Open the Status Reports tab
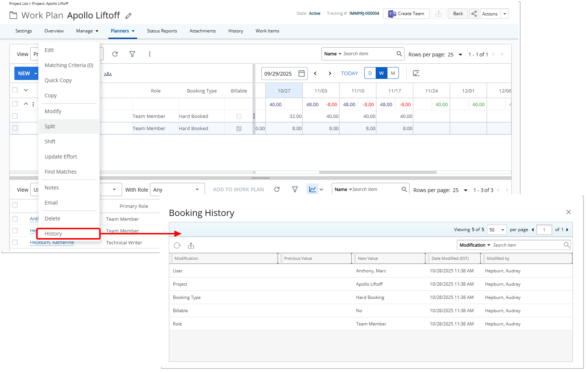Image resolution: width=588 pixels, height=373 pixels. coord(162,31)
